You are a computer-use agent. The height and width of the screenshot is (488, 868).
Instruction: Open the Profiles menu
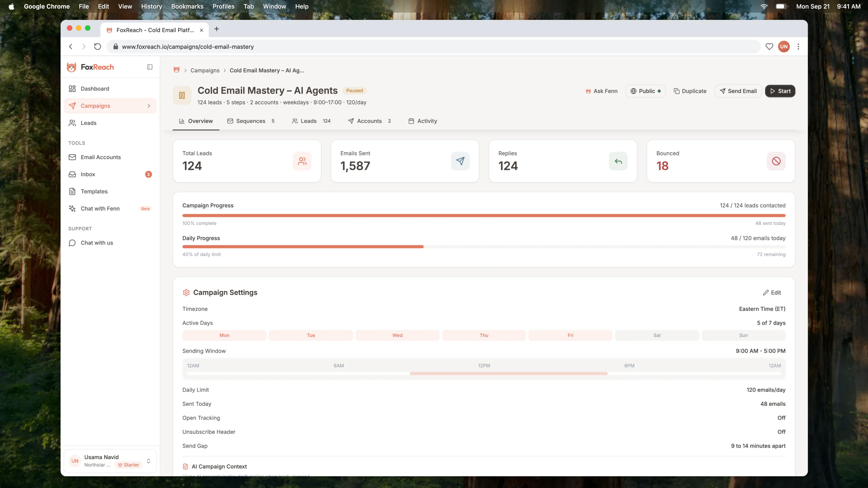coord(223,6)
